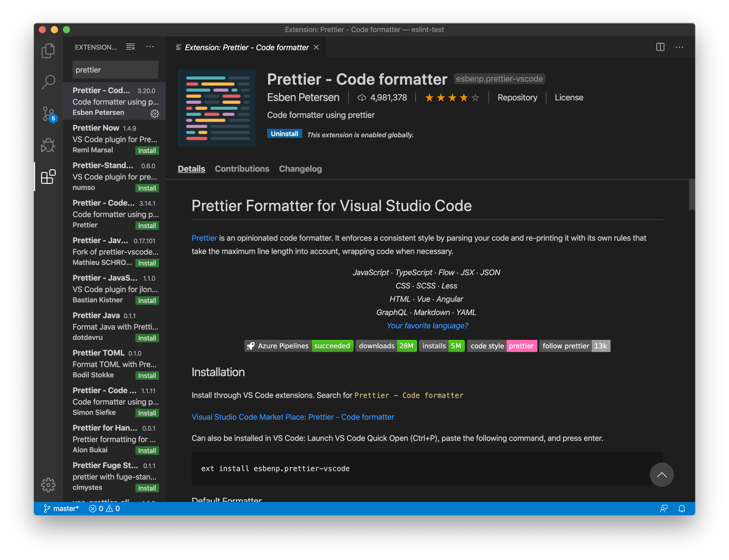Click the Extensions view icon
Image resolution: width=729 pixels, height=560 pixels.
[48, 177]
